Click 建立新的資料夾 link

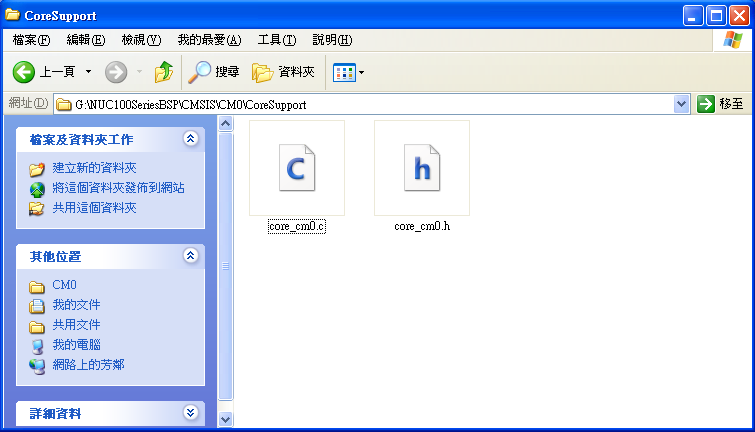[x=94, y=168]
